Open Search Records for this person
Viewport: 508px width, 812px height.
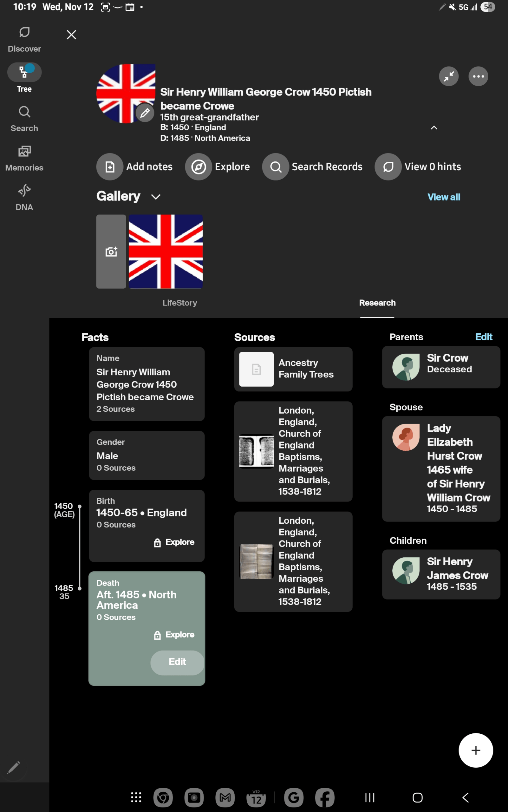point(312,167)
